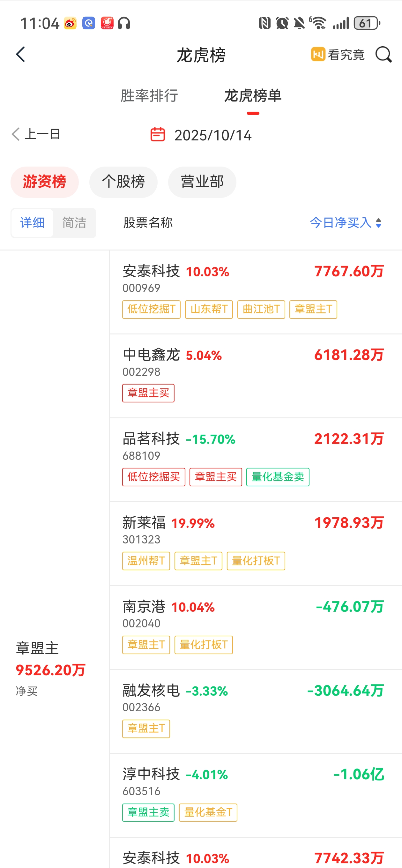402x868 pixels.
Task: Tap the Weibo icon in status bar
Action: pyautogui.click(x=70, y=23)
